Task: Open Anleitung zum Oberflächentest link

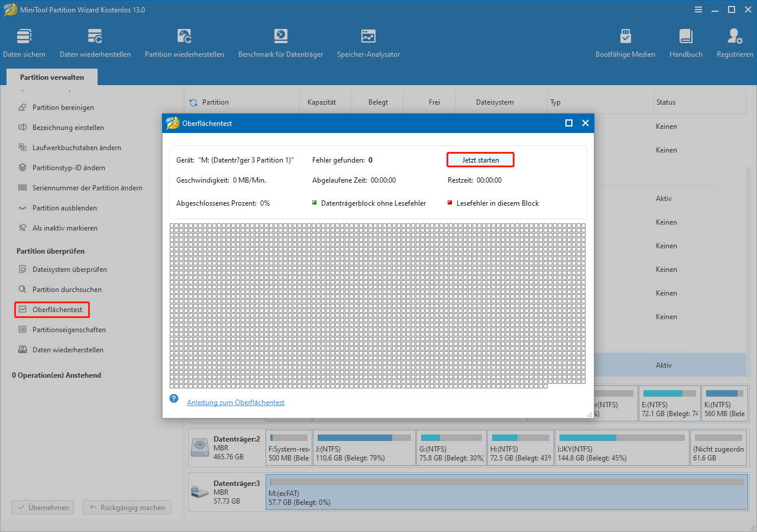Action: pyautogui.click(x=235, y=402)
